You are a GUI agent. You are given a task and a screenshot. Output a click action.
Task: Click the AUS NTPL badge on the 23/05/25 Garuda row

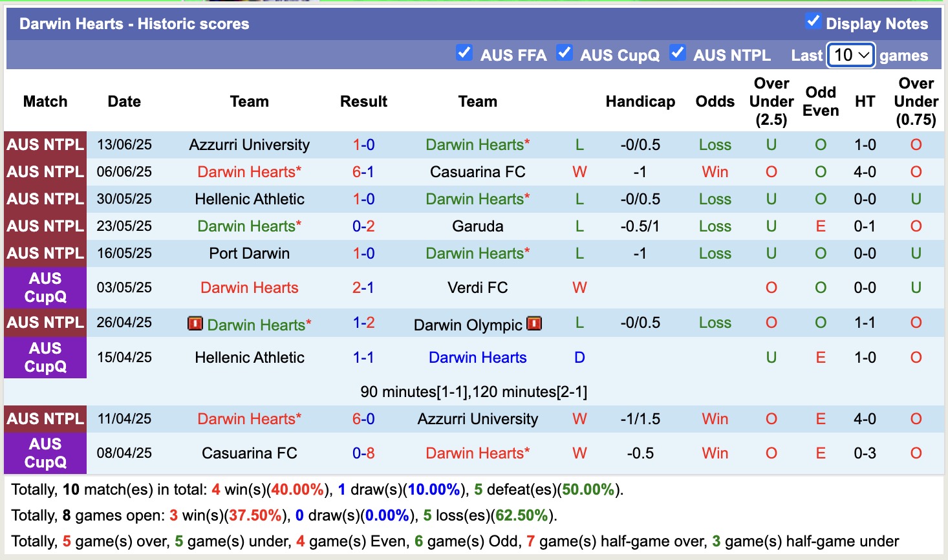click(45, 226)
